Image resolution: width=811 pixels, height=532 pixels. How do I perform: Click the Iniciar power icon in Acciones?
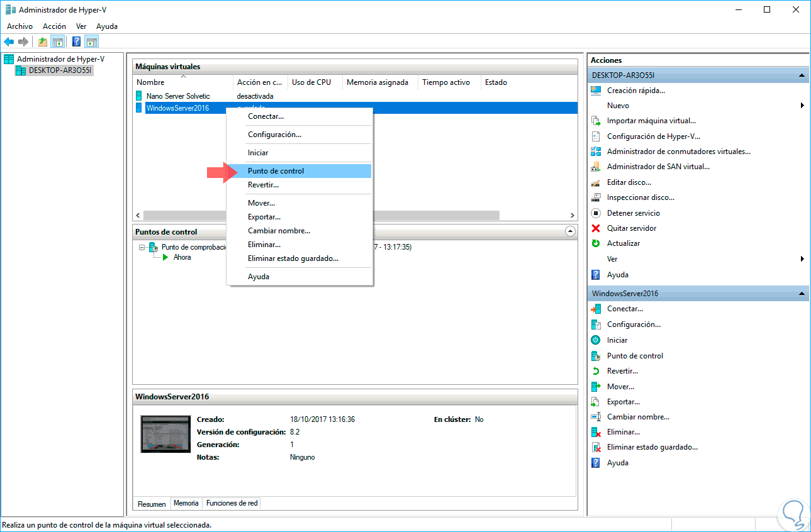point(596,340)
